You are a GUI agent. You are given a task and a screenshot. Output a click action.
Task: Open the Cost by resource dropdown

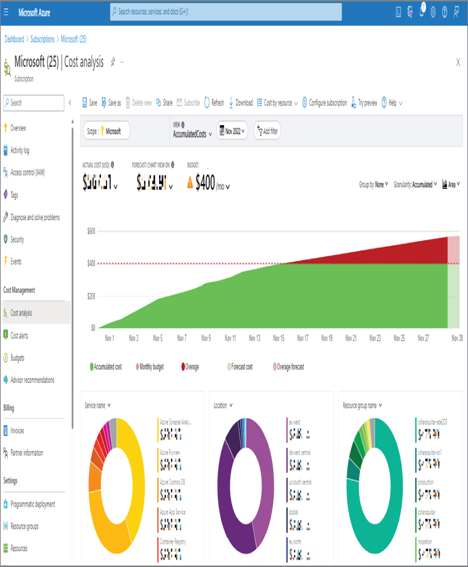(277, 103)
